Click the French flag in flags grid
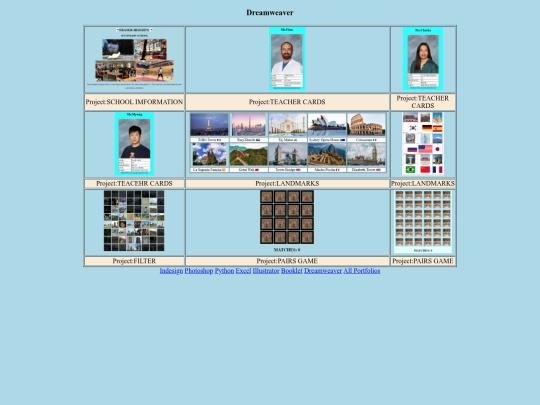540x405 pixels. (x=437, y=169)
